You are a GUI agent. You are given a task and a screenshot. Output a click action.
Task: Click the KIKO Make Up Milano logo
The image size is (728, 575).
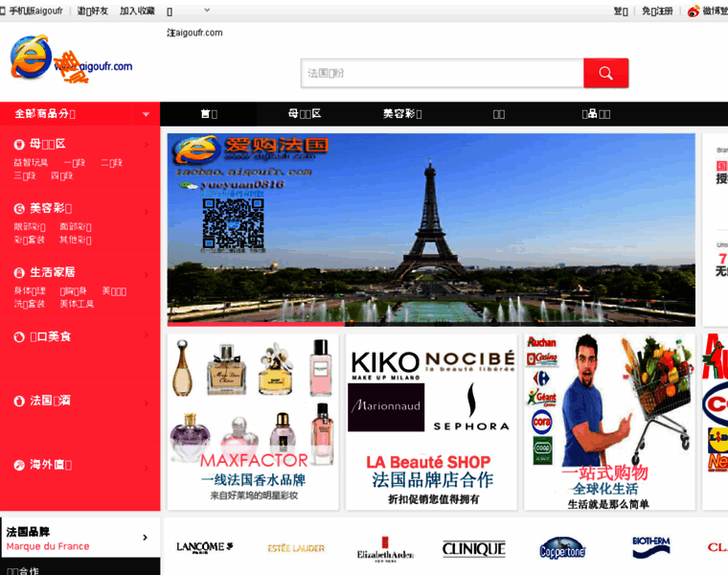(385, 365)
